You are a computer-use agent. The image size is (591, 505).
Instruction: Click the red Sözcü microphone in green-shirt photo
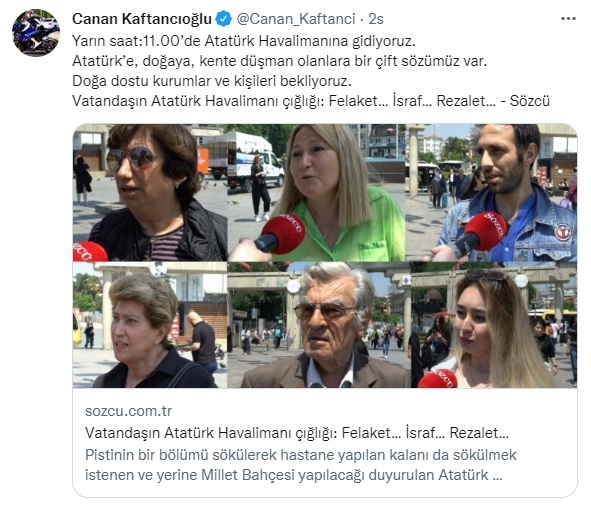tap(280, 234)
